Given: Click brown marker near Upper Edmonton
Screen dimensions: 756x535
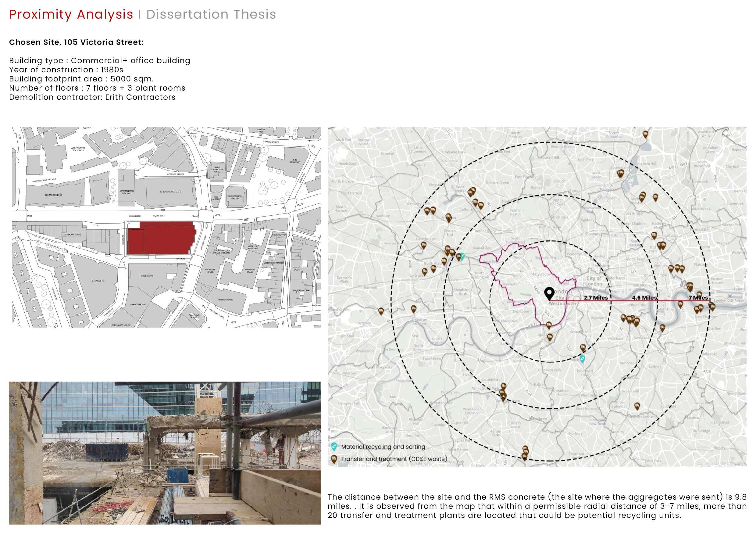Looking at the screenshot, I should [645, 134].
